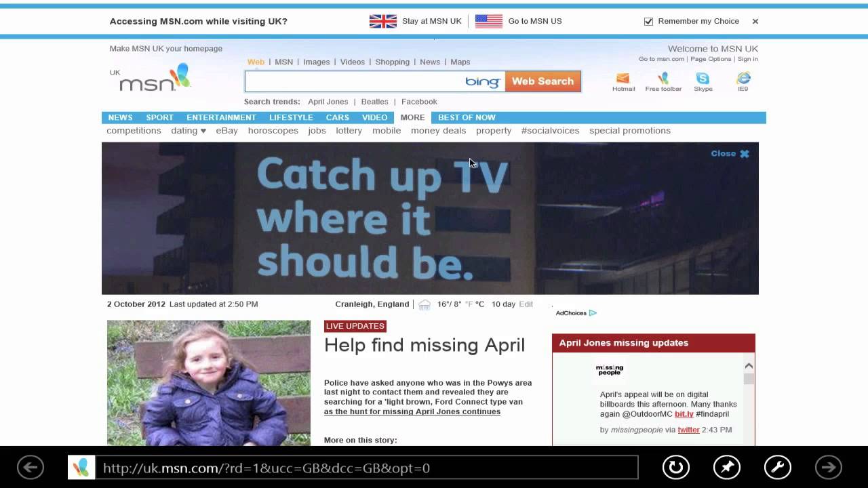Select MSN search scope

coord(283,62)
